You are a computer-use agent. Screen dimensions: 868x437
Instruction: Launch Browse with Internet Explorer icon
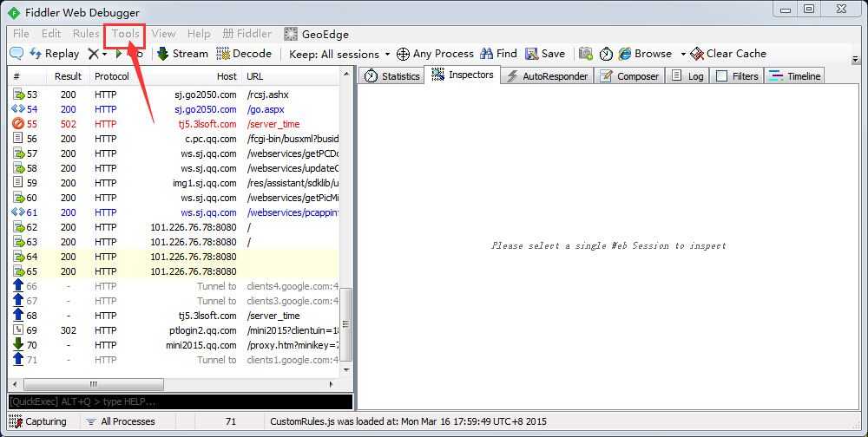click(646, 54)
